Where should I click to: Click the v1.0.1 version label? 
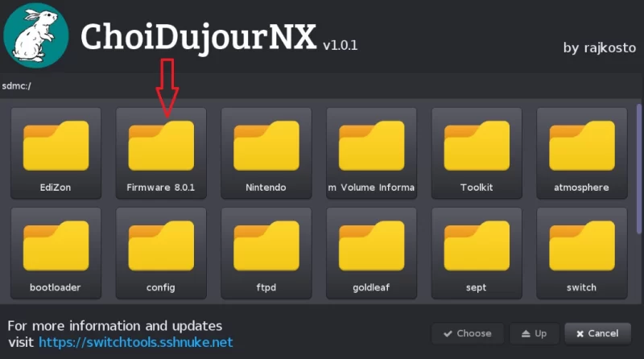[x=340, y=45]
